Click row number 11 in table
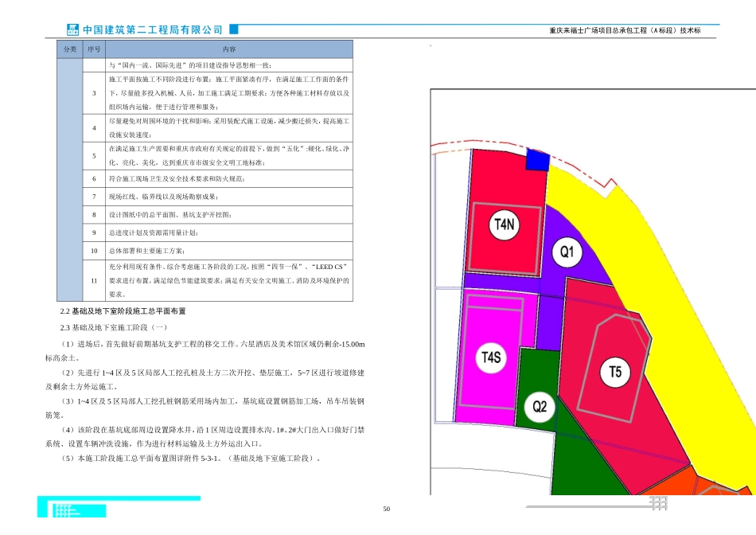756x535 pixels. [94, 280]
